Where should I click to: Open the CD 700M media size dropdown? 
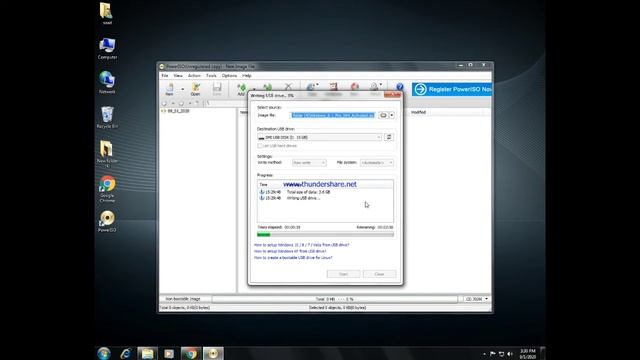click(476, 299)
